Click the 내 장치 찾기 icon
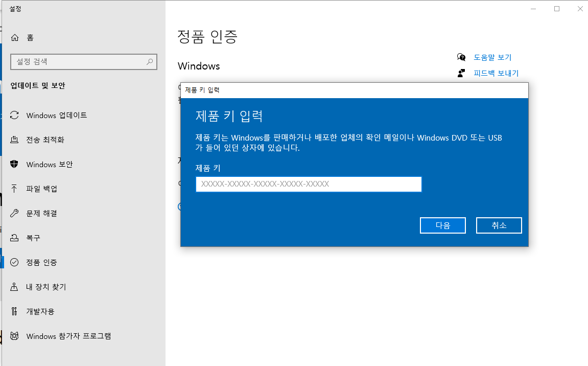The height and width of the screenshot is (366, 588). 14,287
